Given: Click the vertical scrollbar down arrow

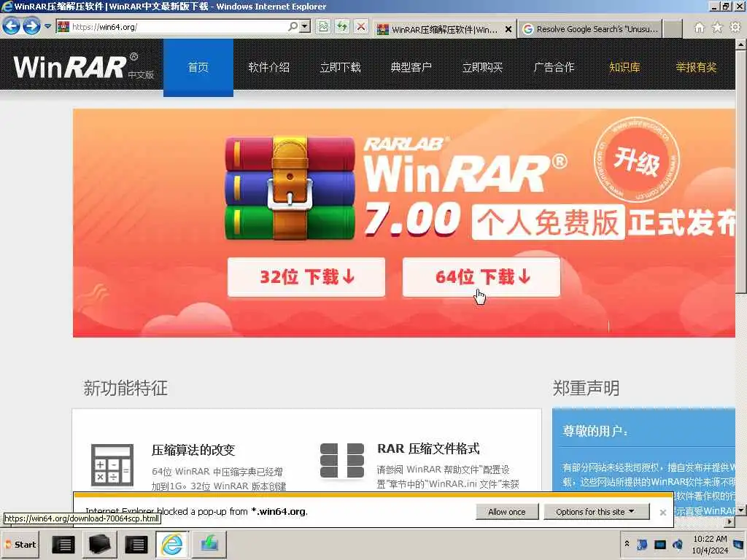Looking at the screenshot, I should pos(741,510).
